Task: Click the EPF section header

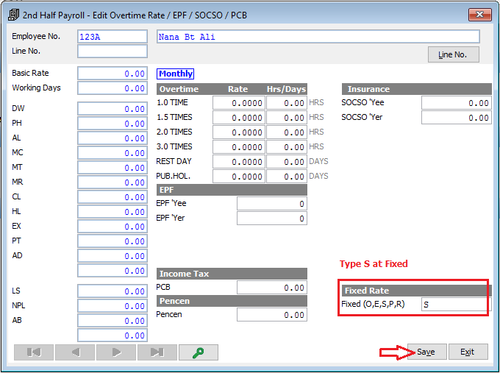Action: click(x=232, y=190)
